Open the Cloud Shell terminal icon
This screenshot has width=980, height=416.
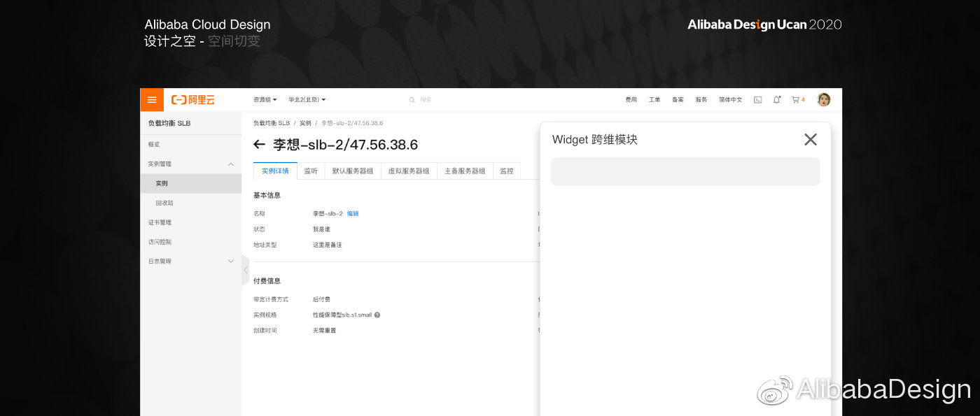757,100
